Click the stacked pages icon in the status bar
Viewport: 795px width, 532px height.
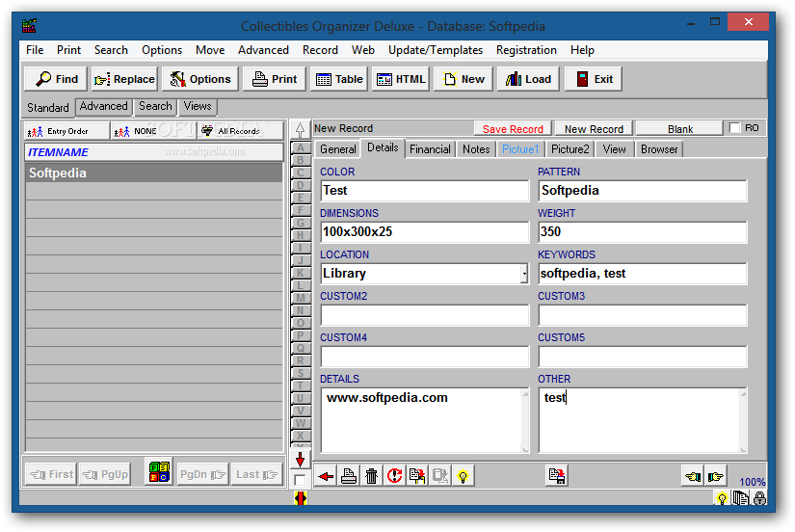740,498
